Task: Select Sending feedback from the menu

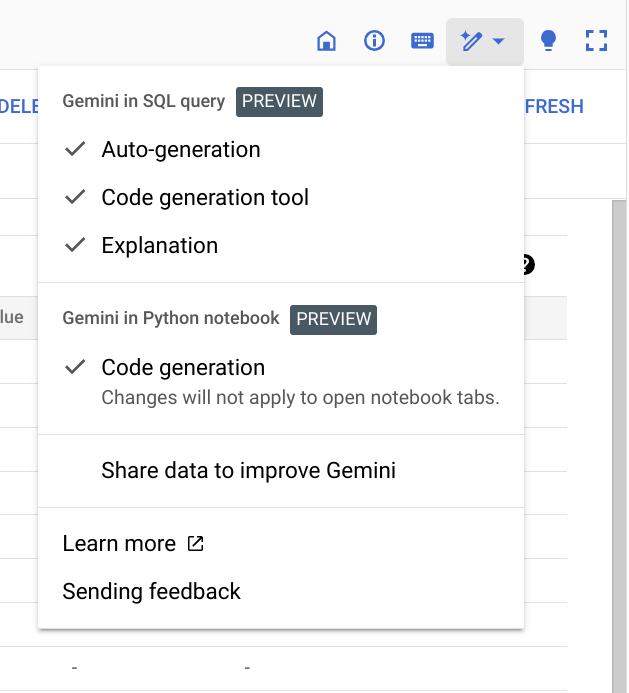Action: (151, 592)
